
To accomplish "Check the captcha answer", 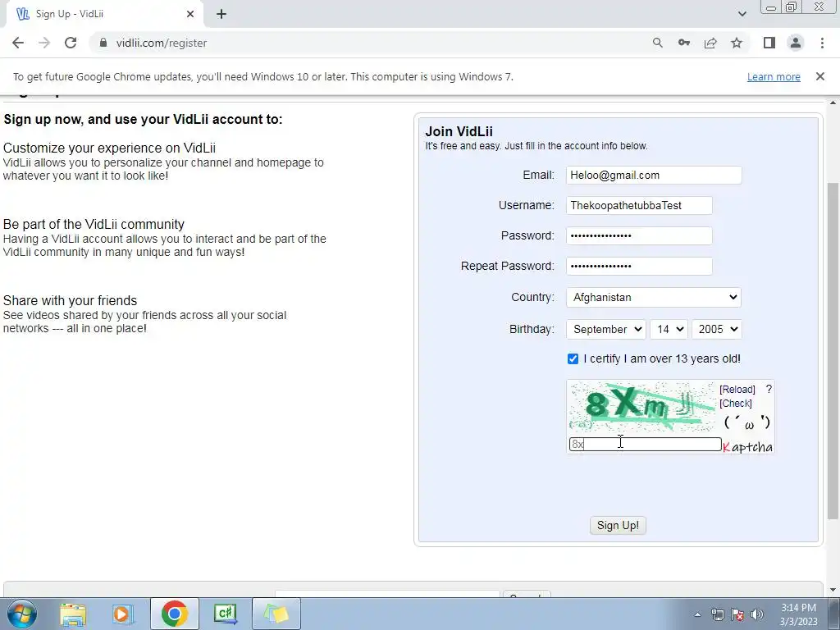I will [x=736, y=404].
